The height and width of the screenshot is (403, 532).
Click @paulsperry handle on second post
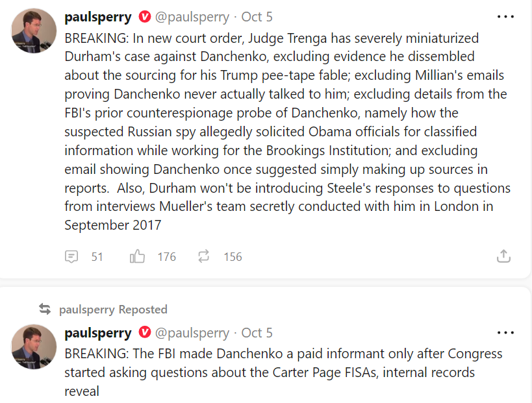pyautogui.click(x=193, y=333)
